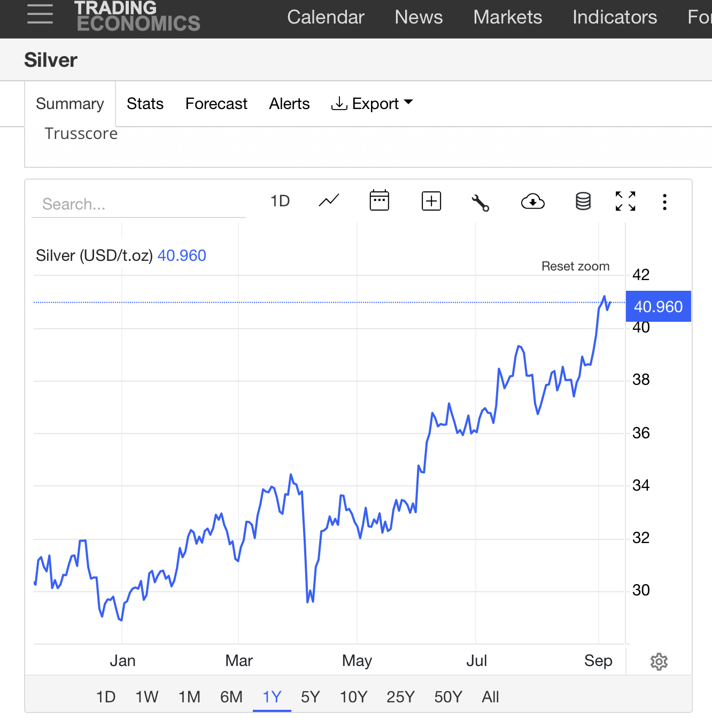Open chart settings gear icon
This screenshot has height=728, width=712.
pos(659,662)
